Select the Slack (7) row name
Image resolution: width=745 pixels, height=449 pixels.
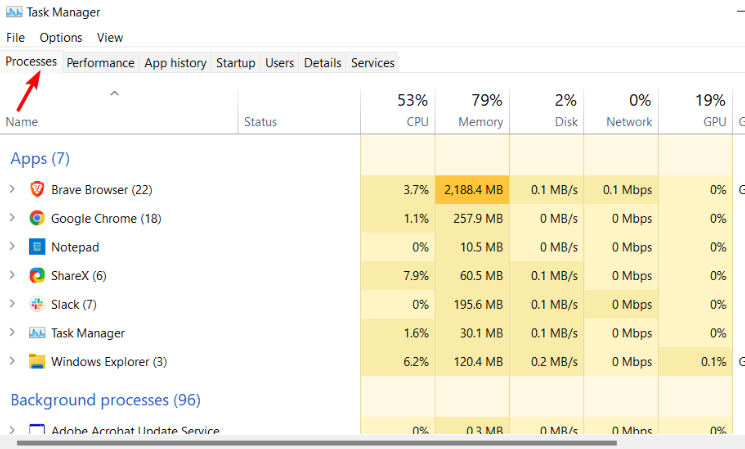point(74,305)
